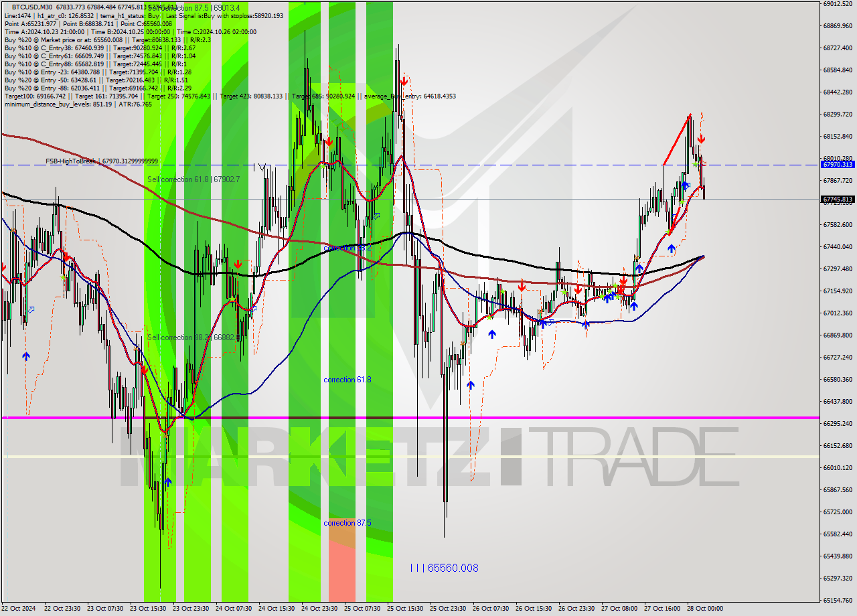857x616 pixels.
Task: Click the '28 Oct 00:00' time axis label
Action: pos(704,609)
